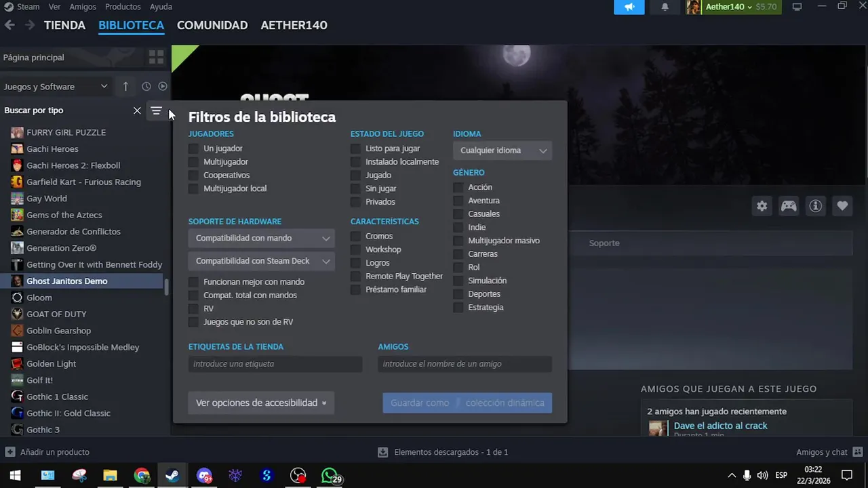Check the RV hardware filter
Screen dimensions: 868x488
(x=193, y=308)
